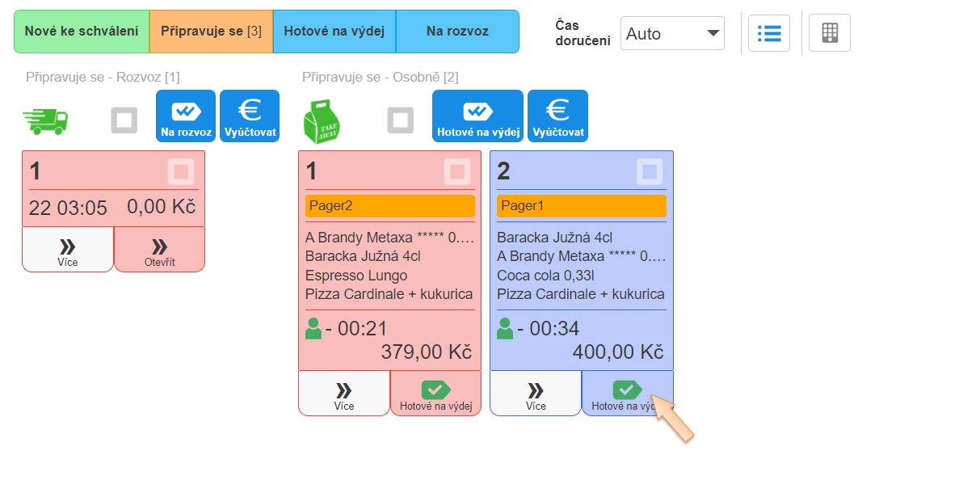Image resolution: width=980 pixels, height=497 pixels.
Task: Open the Nové ke schválení tab
Action: click(x=82, y=32)
